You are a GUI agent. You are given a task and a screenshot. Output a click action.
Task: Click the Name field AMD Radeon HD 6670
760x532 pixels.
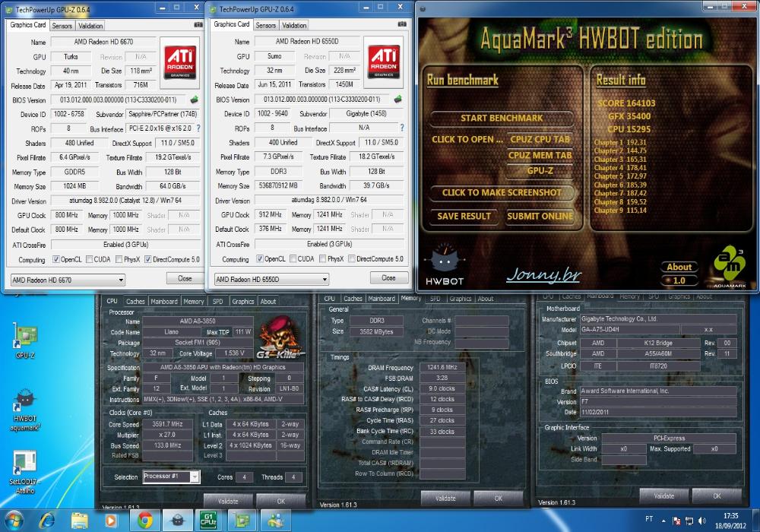[103, 42]
